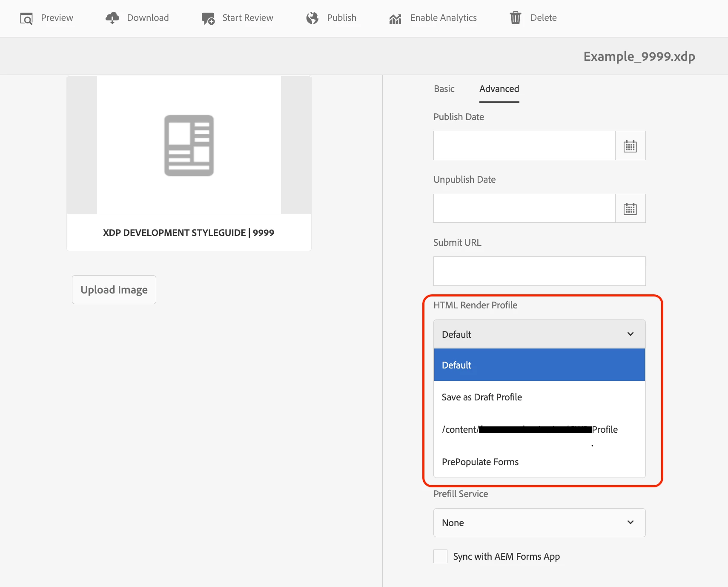Click the Enable Analytics chart icon
This screenshot has height=587, width=728.
[x=395, y=19]
